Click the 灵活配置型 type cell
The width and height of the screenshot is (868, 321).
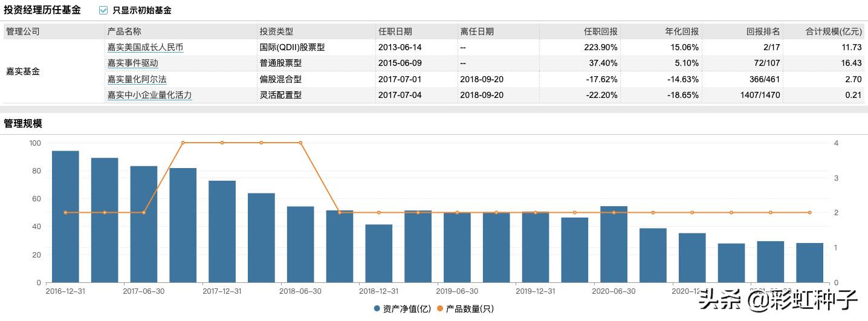click(280, 95)
